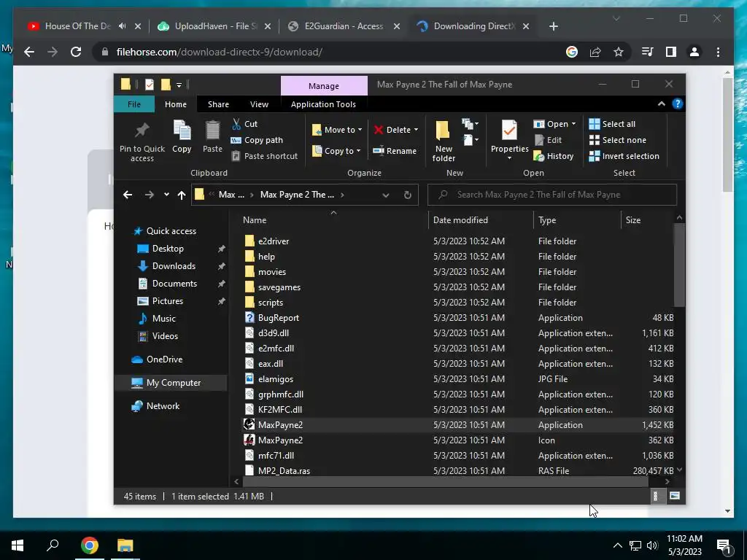This screenshot has width=747, height=560.
Task: Go back in Explorer navigation
Action: pyautogui.click(x=127, y=195)
